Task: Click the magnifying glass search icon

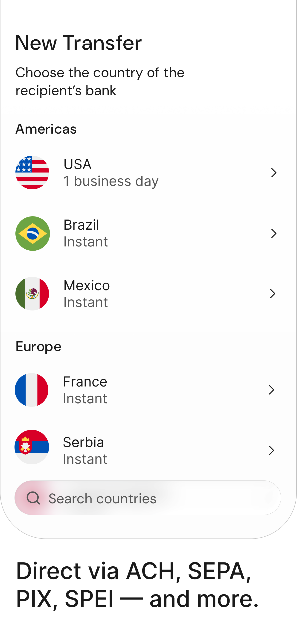Action: tap(33, 498)
